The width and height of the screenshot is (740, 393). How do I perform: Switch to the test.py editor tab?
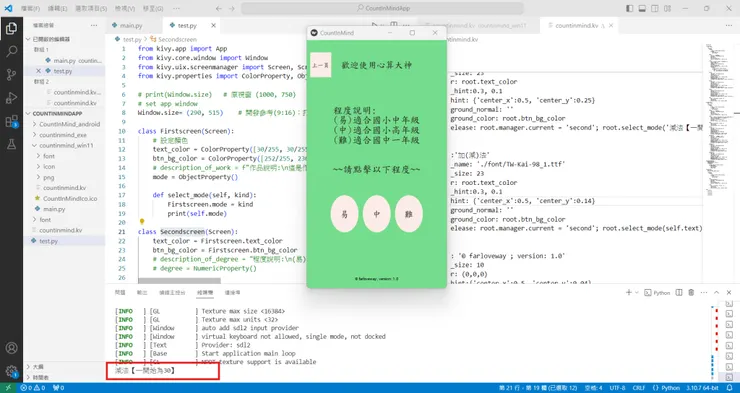coord(187,25)
